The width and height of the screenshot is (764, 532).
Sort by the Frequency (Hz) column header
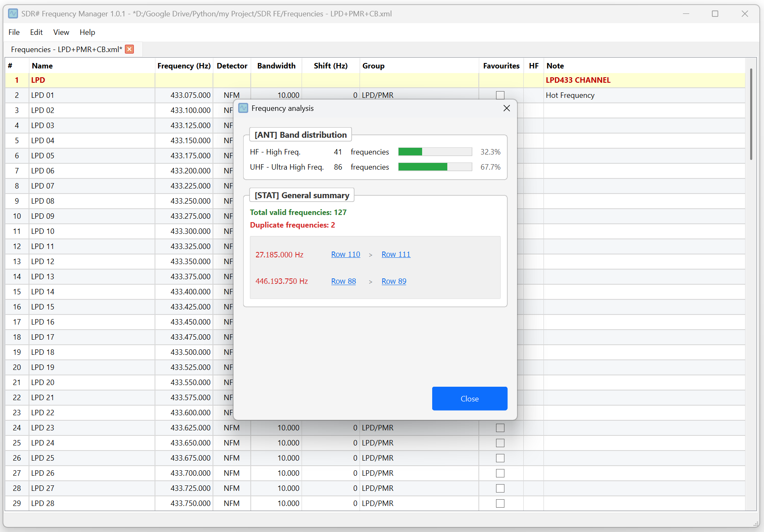pyautogui.click(x=184, y=66)
